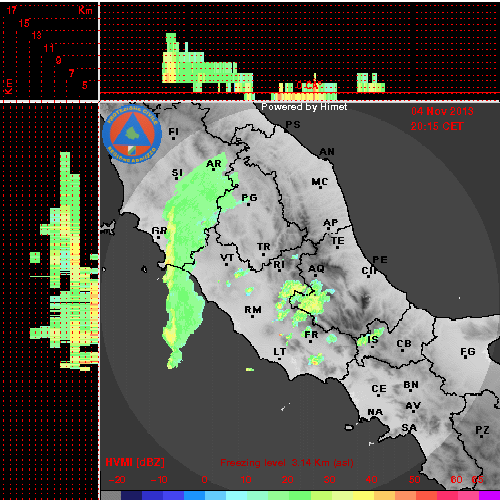
Task: Click the yellow 40 dBZ color swatch
Action: (x=364, y=495)
